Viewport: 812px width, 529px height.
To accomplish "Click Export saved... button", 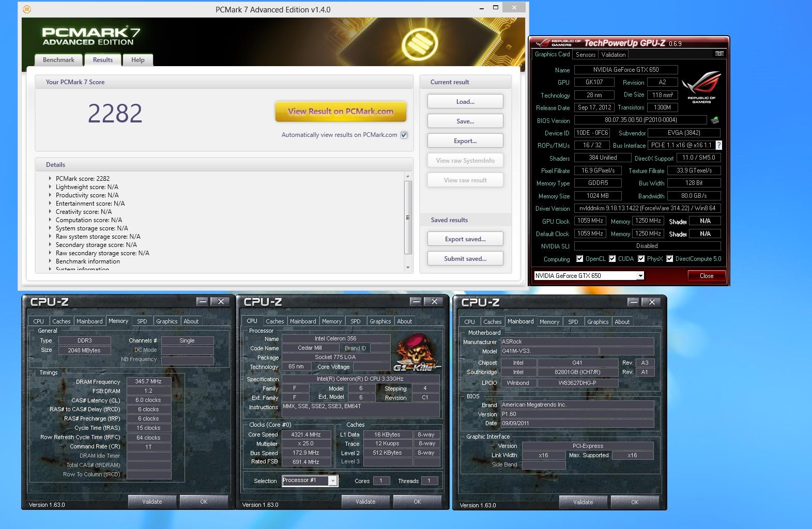I will 465,239.
